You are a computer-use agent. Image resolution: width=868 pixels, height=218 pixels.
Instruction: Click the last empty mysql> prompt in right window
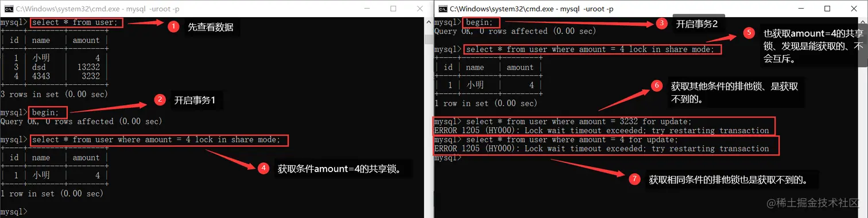pyautogui.click(x=448, y=158)
